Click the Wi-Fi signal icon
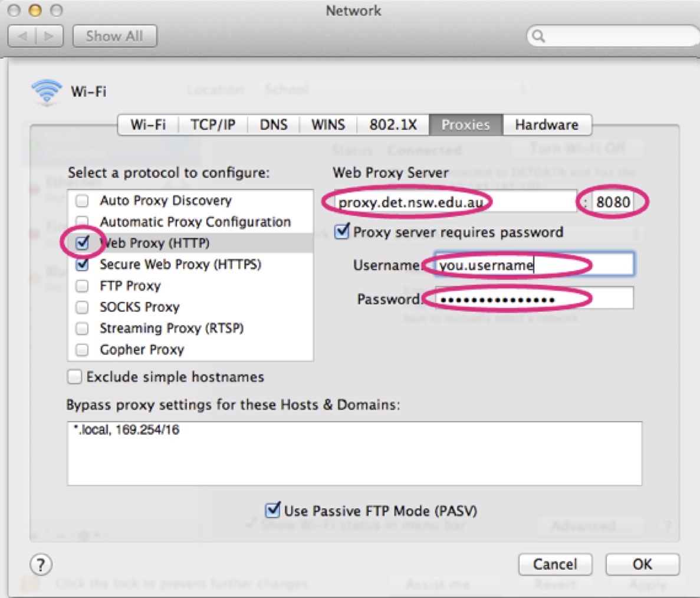The width and height of the screenshot is (700, 598). click(x=47, y=92)
